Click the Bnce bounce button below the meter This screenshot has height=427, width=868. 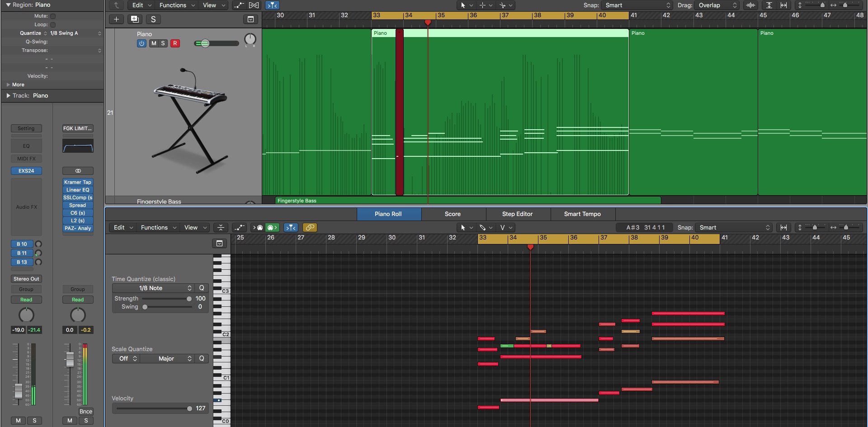(85, 412)
